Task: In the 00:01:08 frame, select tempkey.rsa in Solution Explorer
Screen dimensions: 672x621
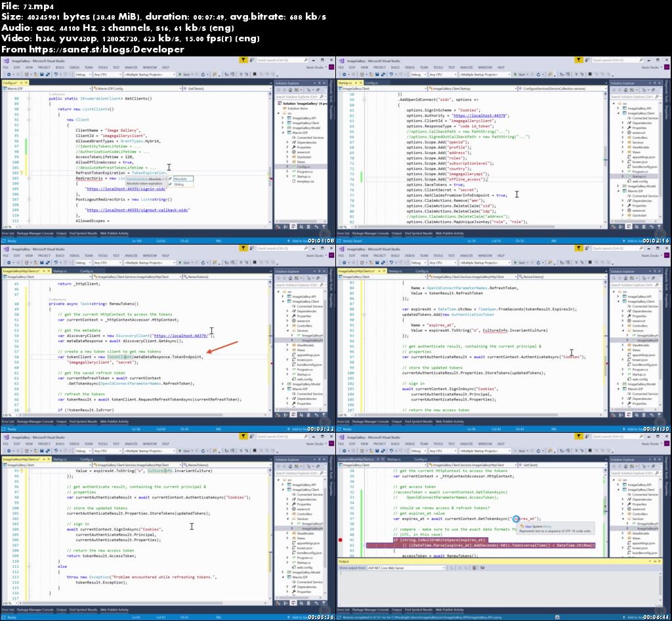Action: click(306, 182)
